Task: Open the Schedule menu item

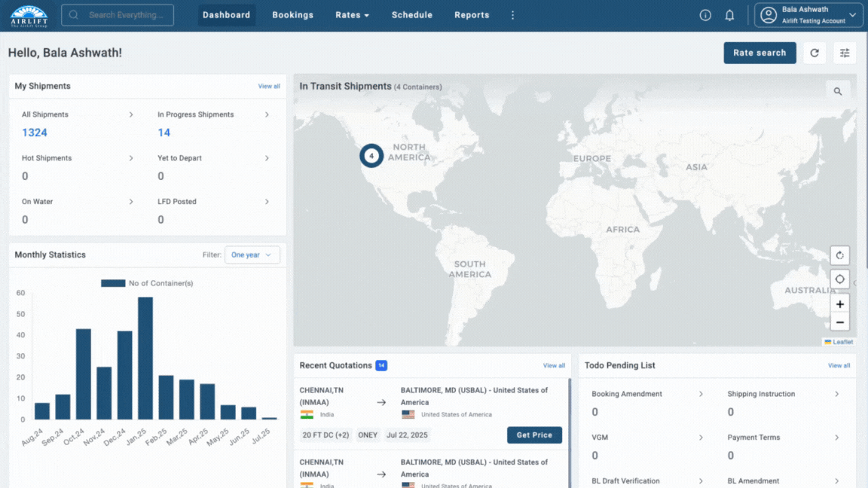Action: (x=411, y=15)
